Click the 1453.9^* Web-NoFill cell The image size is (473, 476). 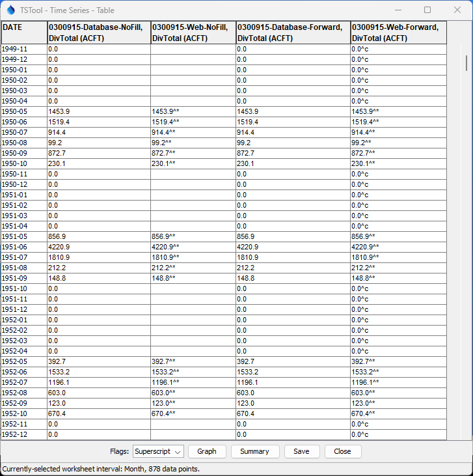pyautogui.click(x=193, y=112)
